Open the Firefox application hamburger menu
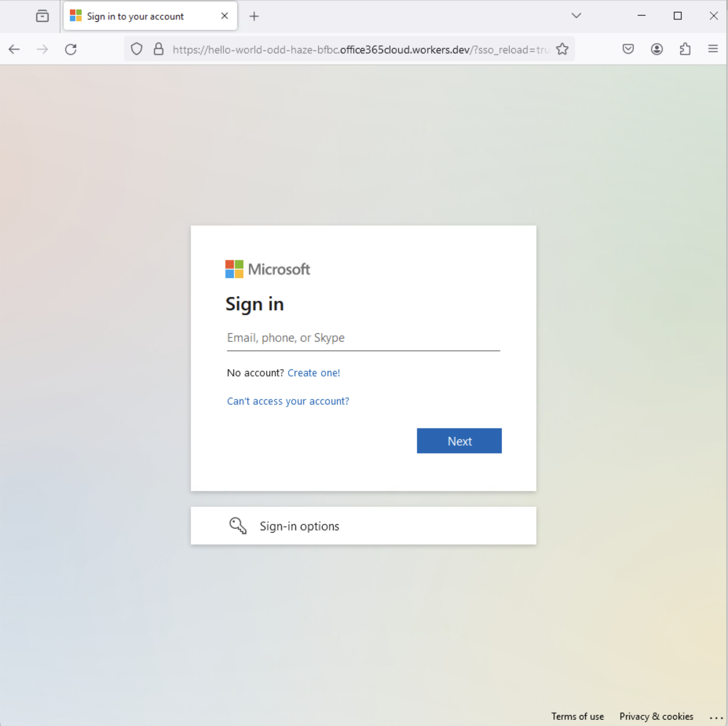728x726 pixels. pos(713,49)
